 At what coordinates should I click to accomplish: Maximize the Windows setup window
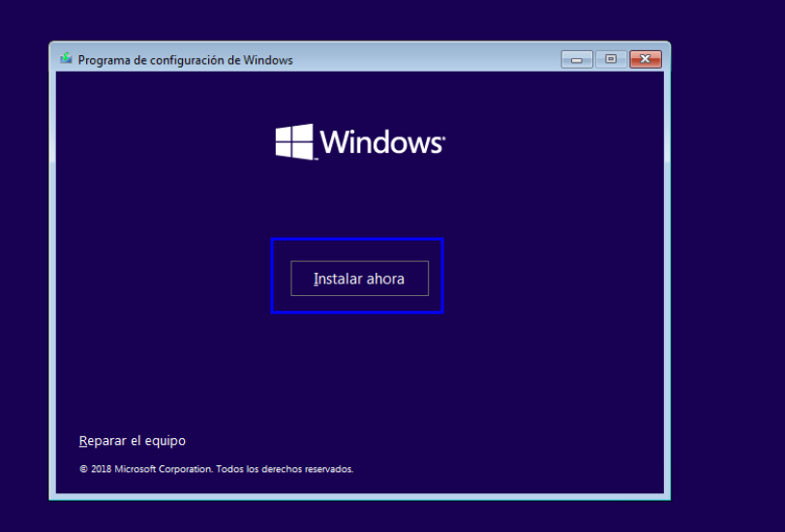tap(611, 59)
